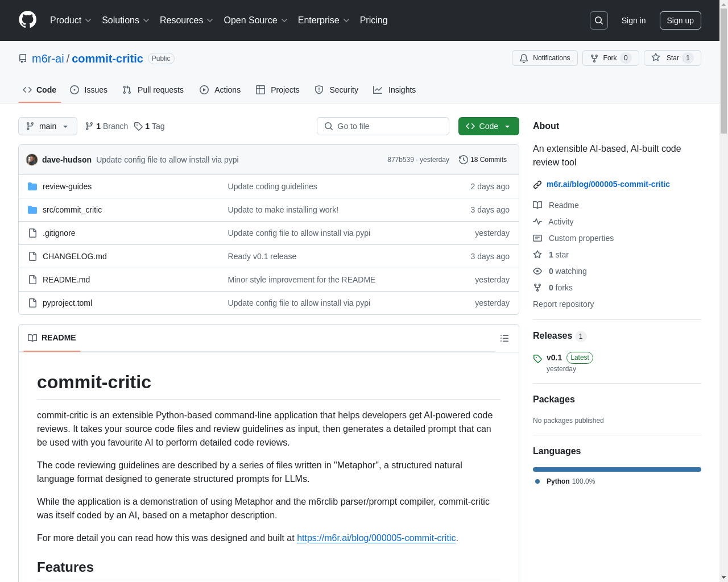Open the v0.1 Latest release link

(x=563, y=363)
